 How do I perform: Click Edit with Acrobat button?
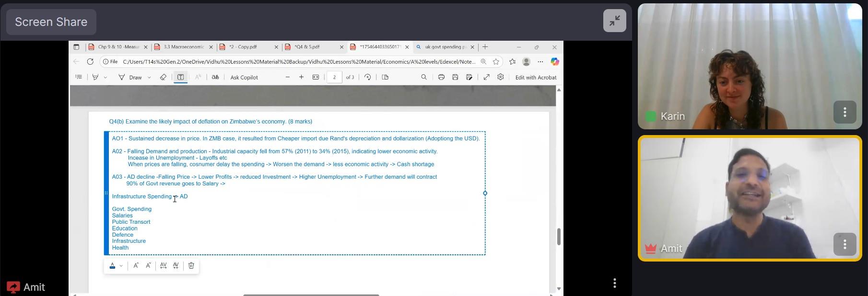click(536, 77)
